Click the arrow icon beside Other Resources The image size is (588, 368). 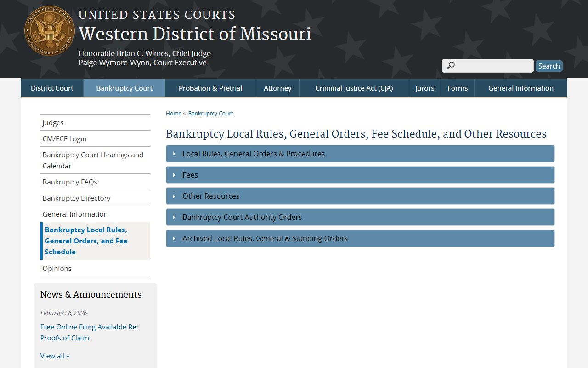click(x=174, y=196)
